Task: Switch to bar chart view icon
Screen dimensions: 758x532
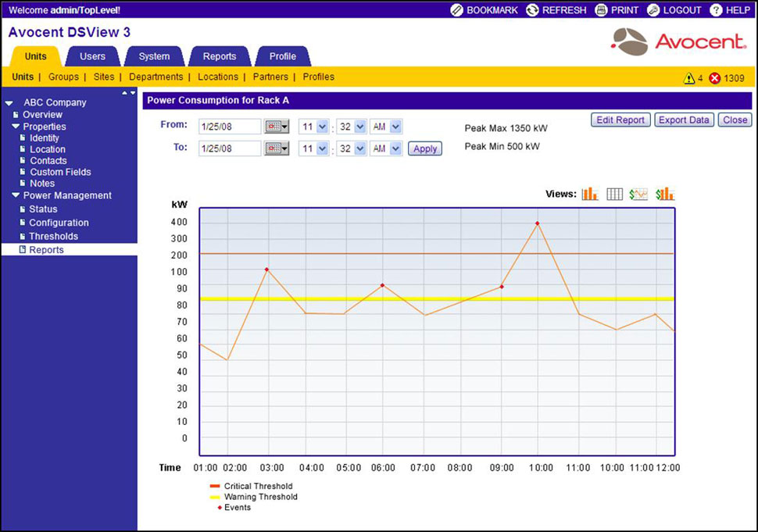Action: 590,194
